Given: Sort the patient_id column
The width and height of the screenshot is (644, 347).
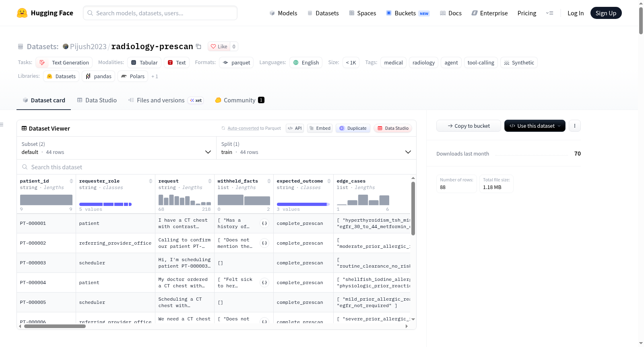Looking at the screenshot, I should click(x=71, y=181).
